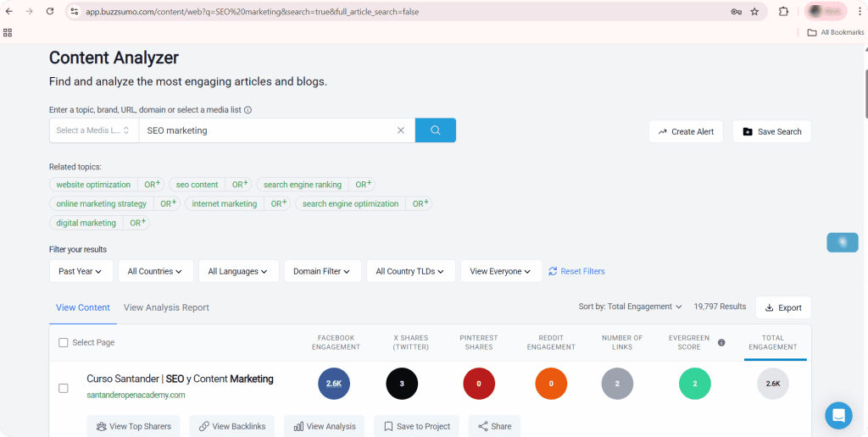Check the Select Page checkbox
This screenshot has width=868, height=437.
tap(63, 342)
